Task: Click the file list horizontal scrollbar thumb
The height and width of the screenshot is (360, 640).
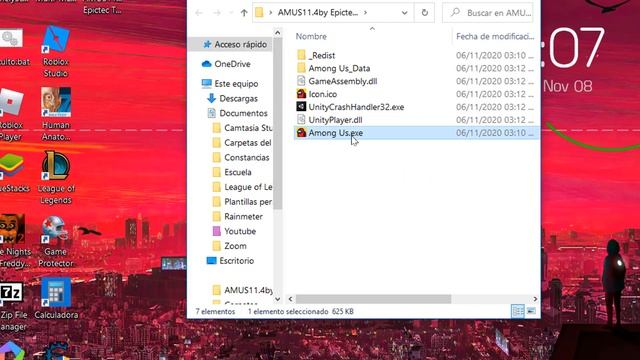Action: click(x=373, y=299)
